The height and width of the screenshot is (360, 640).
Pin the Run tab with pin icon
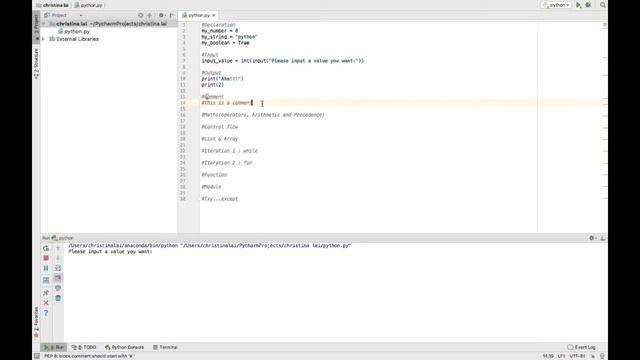(x=46, y=293)
